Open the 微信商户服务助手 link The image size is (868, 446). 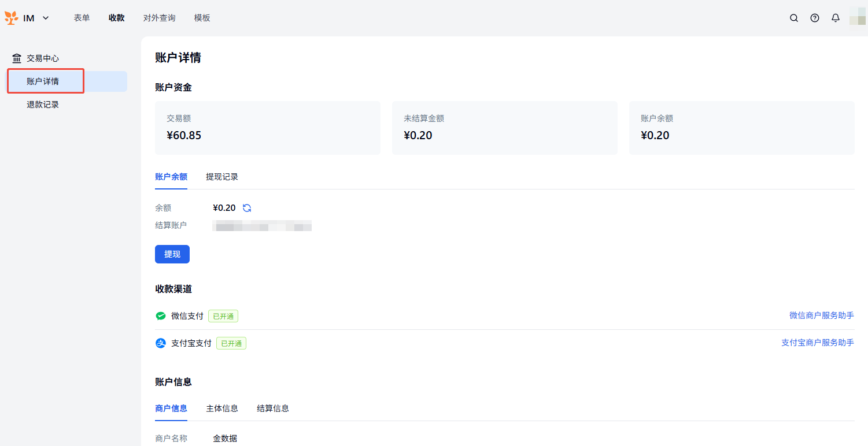(821, 315)
